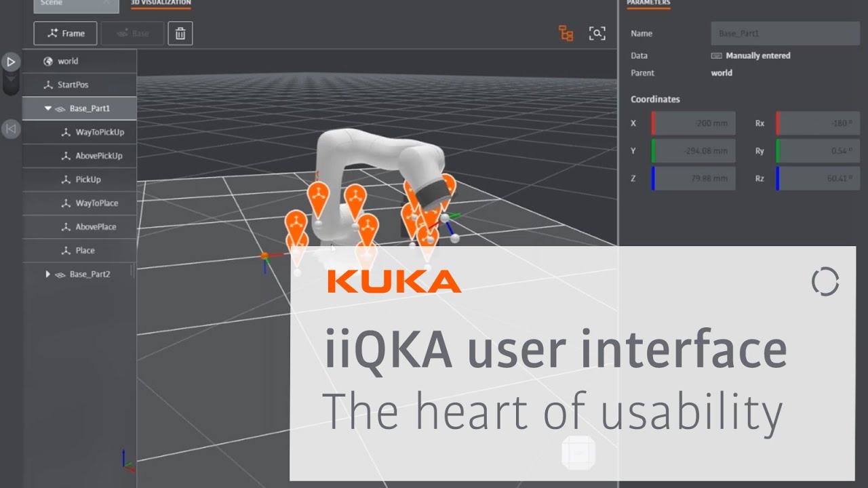Click the Rx rotation field
Screen dimensions: 868x488
click(x=818, y=123)
